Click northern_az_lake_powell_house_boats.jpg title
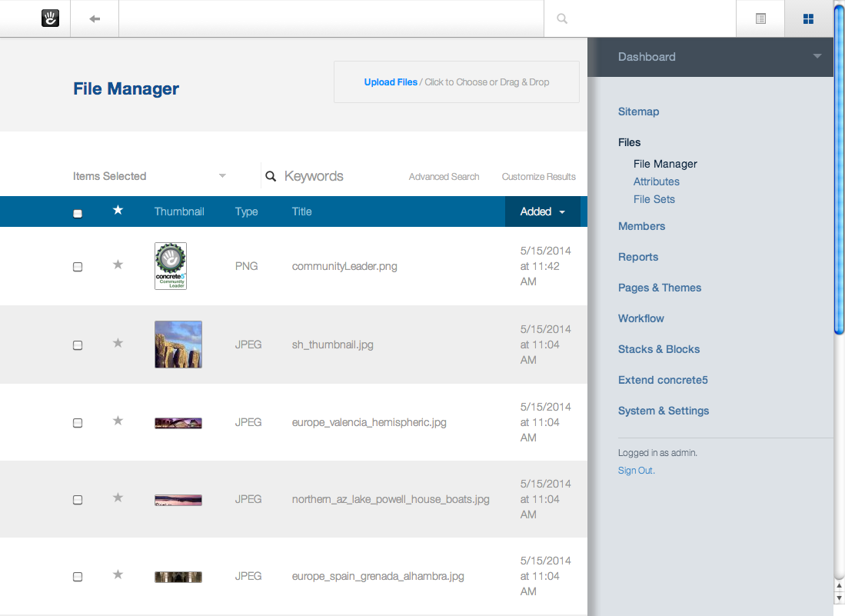This screenshot has height=616, width=845. (x=391, y=500)
